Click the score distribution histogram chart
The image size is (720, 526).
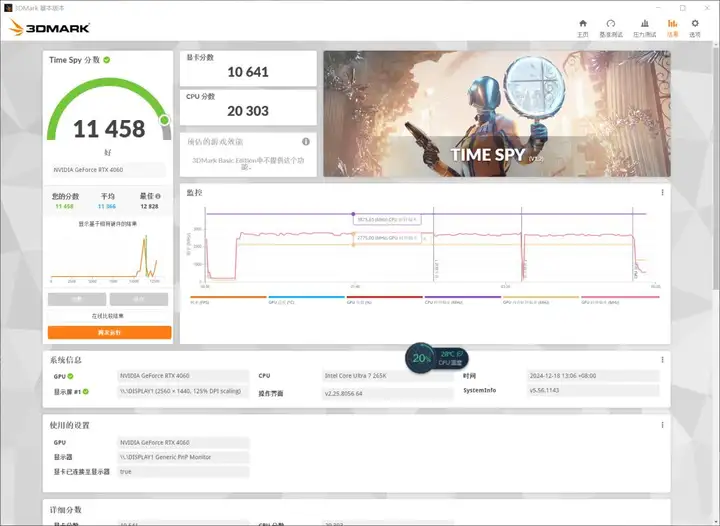(x=106, y=257)
